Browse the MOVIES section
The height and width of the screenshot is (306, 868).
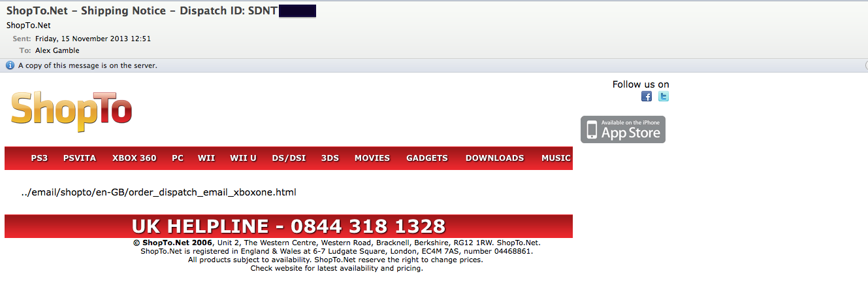(x=372, y=158)
